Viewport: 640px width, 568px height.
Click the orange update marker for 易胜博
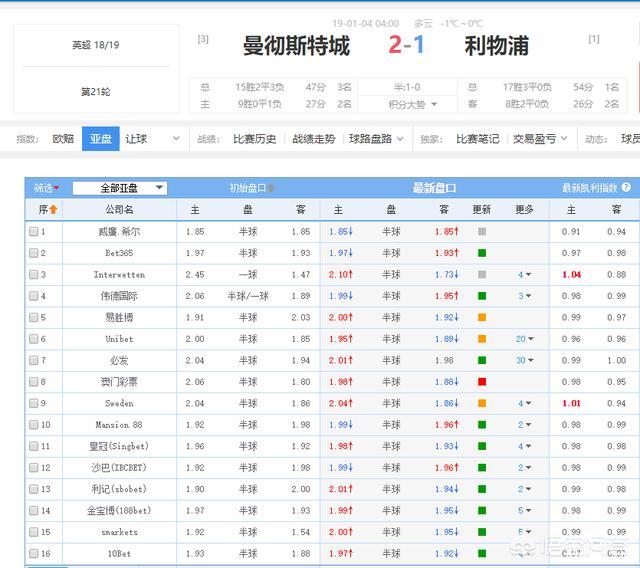[x=482, y=318]
